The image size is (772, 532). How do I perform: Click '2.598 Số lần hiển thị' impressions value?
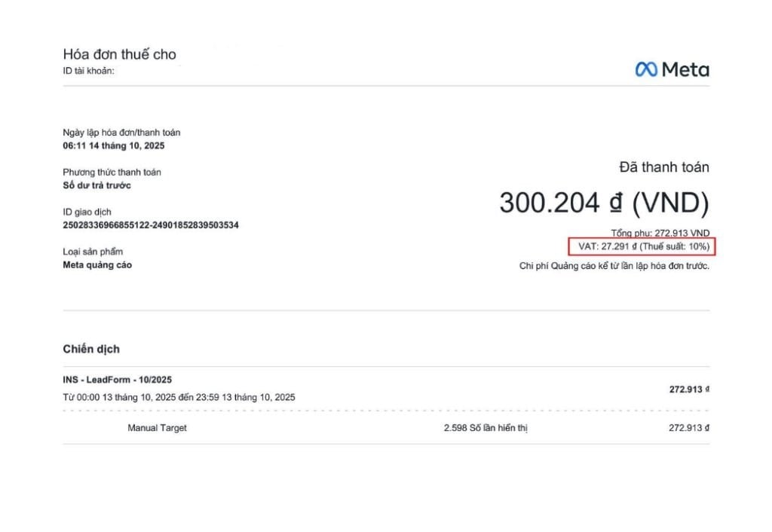click(486, 428)
